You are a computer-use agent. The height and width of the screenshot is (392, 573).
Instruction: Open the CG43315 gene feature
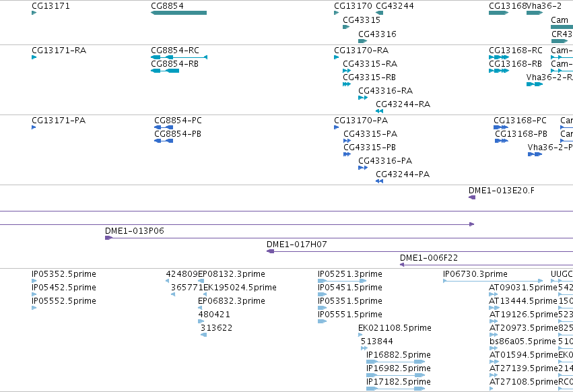tap(346, 27)
